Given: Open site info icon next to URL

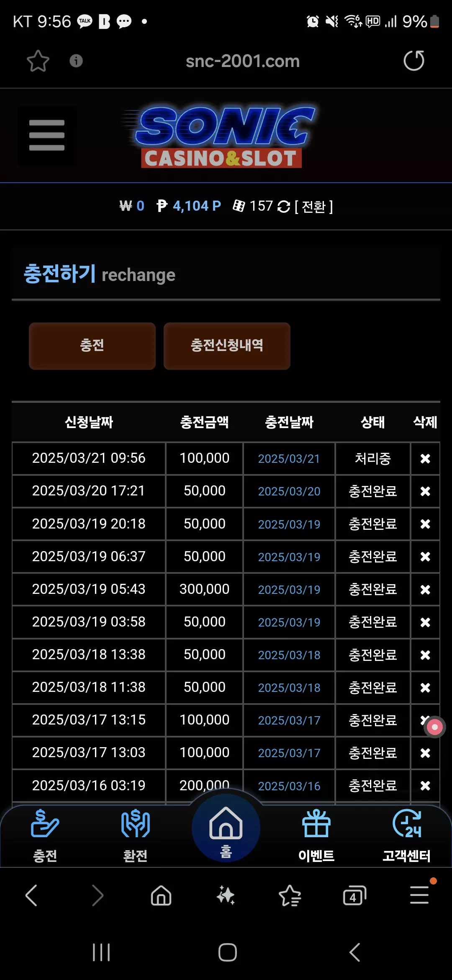Looking at the screenshot, I should point(76,61).
